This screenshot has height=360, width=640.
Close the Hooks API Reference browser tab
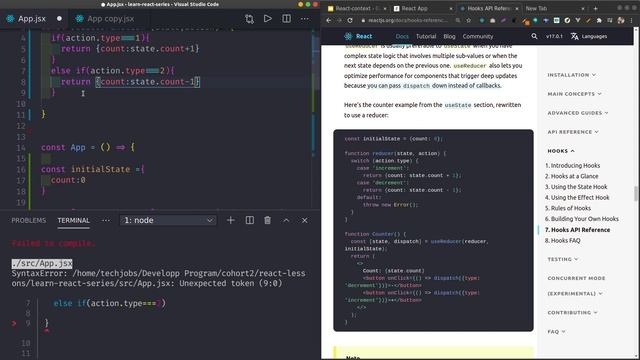pos(516,8)
